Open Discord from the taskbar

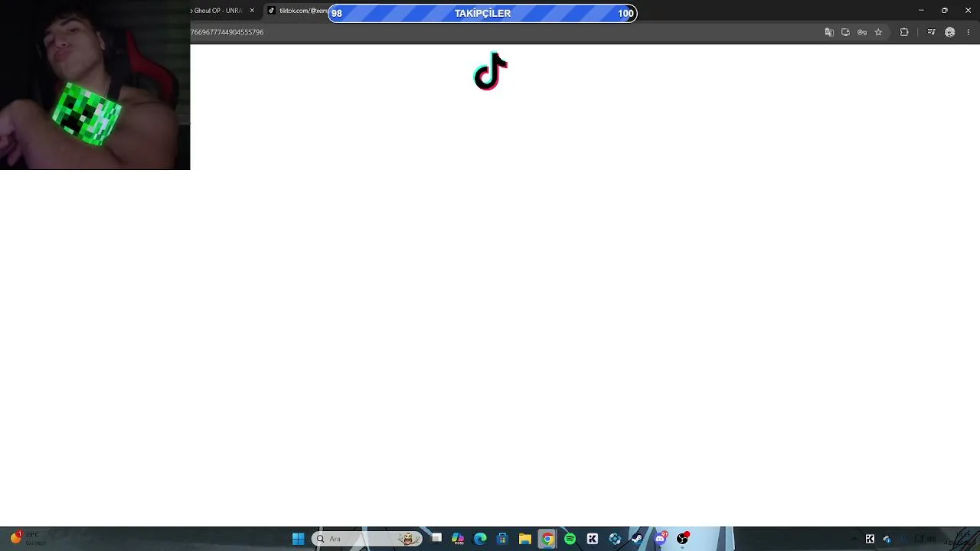click(x=660, y=539)
